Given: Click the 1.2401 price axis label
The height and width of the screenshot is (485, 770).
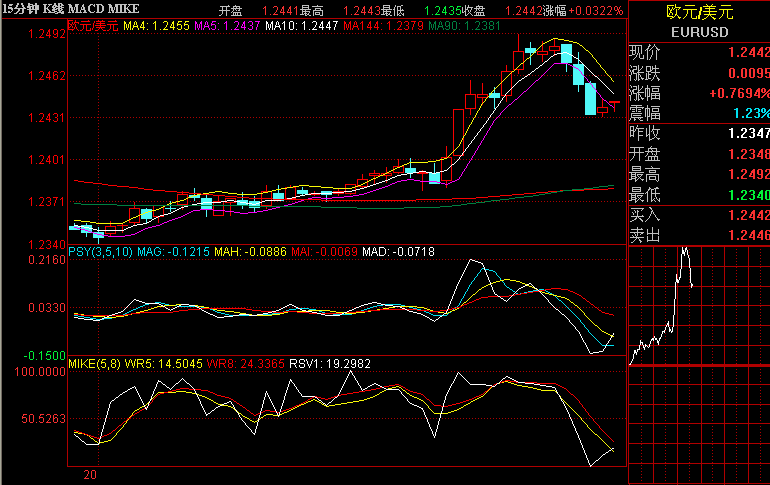Looking at the screenshot, I should tap(47, 160).
